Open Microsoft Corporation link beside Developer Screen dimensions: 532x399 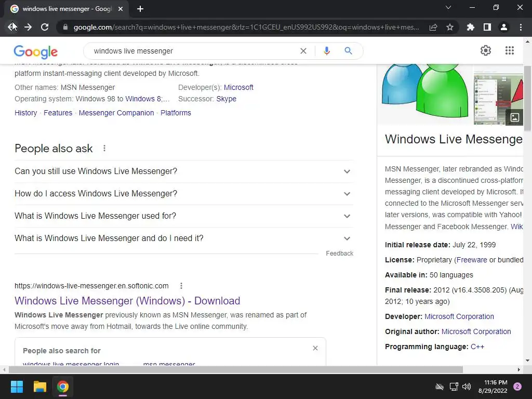(459, 316)
